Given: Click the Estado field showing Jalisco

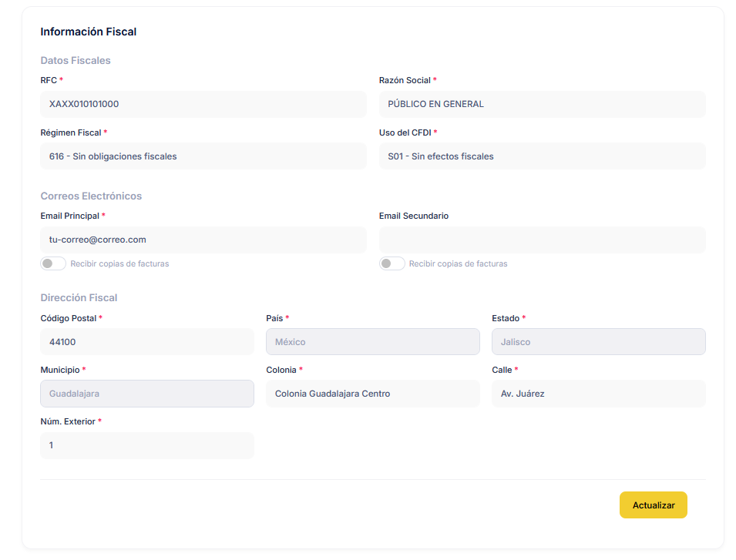Looking at the screenshot, I should pyautogui.click(x=598, y=342).
